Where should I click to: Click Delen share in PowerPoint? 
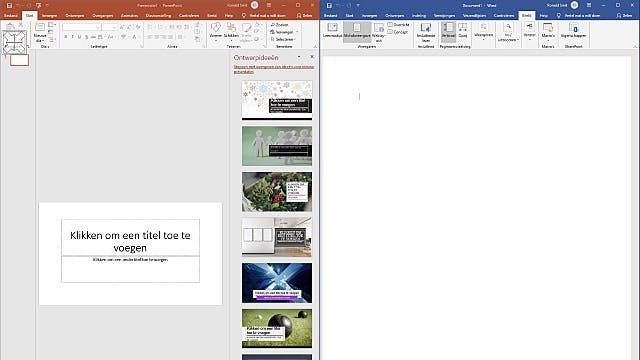click(x=304, y=16)
